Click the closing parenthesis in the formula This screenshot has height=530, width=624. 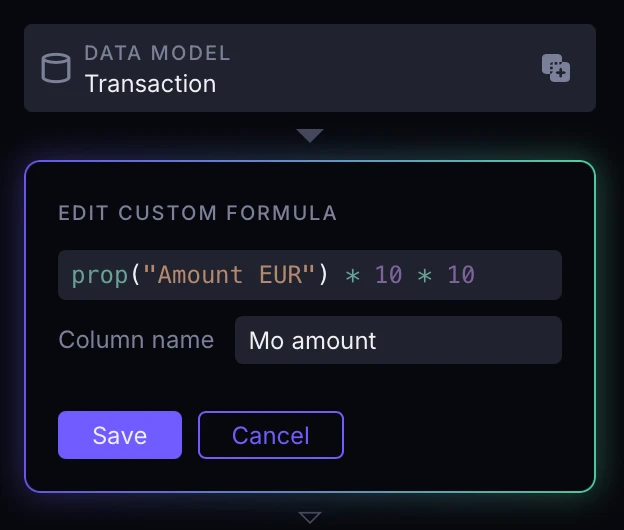pyautogui.click(x=323, y=275)
